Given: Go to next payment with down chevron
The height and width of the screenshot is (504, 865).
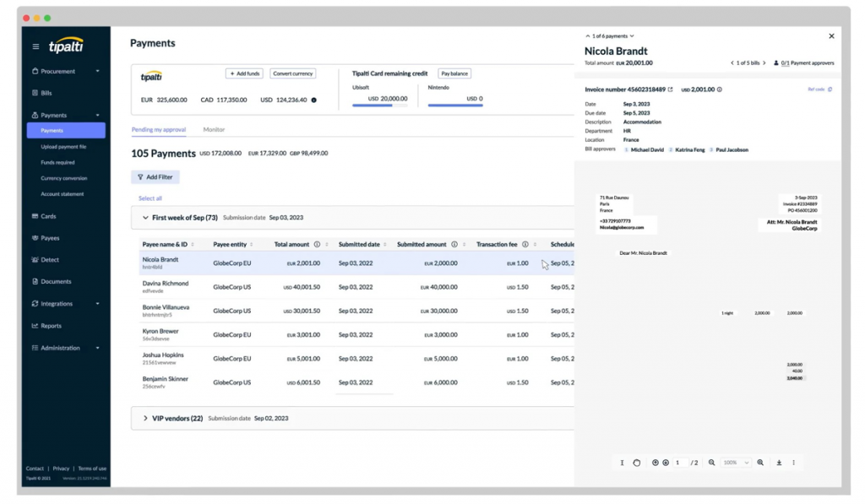Looking at the screenshot, I should tap(632, 35).
